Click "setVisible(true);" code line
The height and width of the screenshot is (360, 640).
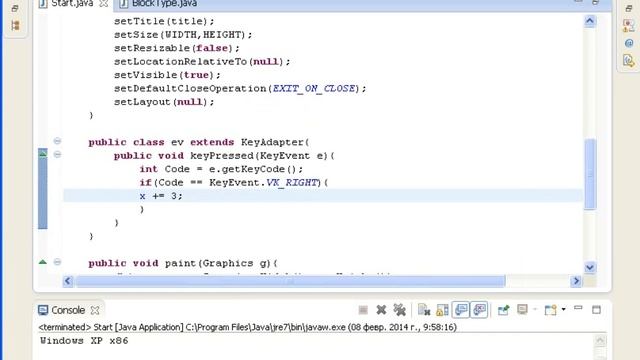tap(167, 75)
